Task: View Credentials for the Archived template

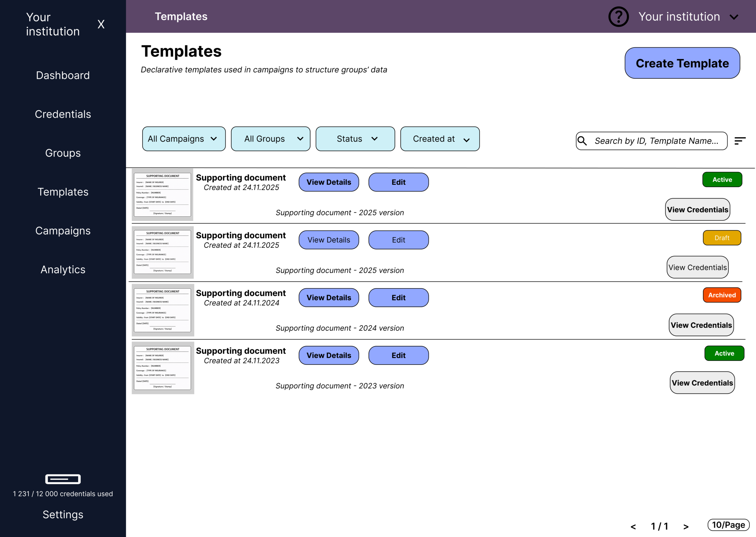Action: coord(701,325)
